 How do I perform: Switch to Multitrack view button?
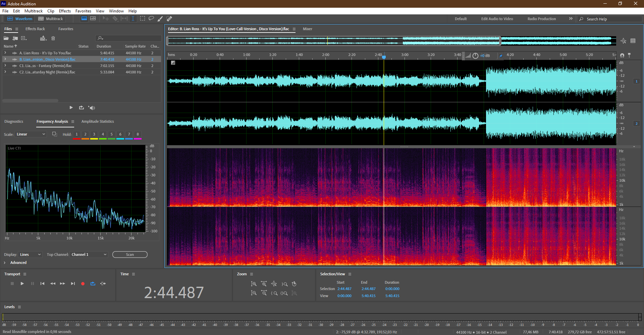pyautogui.click(x=51, y=19)
